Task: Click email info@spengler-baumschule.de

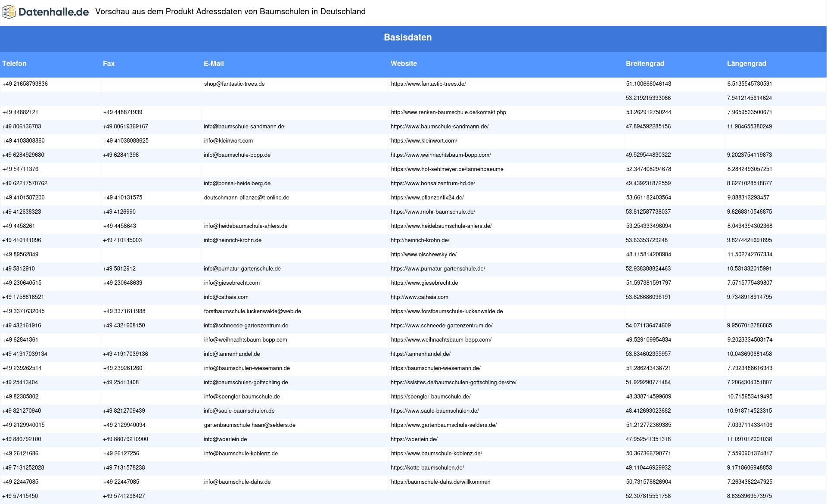Action: [x=242, y=397]
